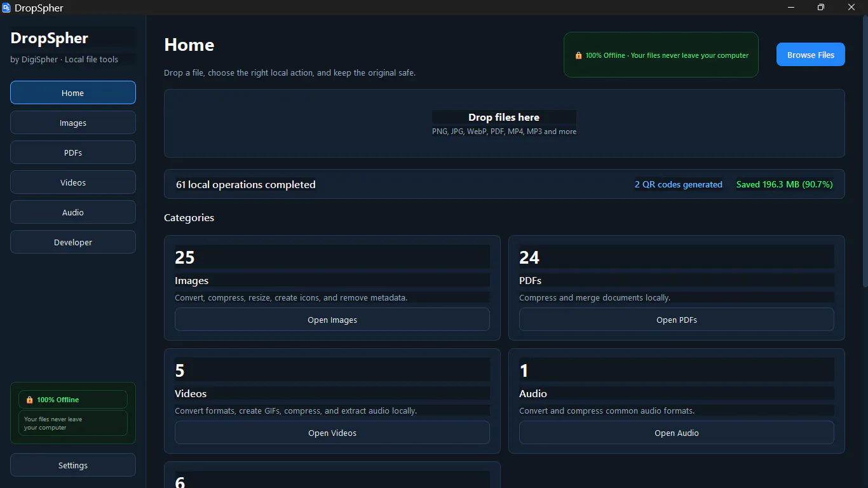868x488 pixels.
Task: Click the DropSpher logo title in sidebar
Action: (50, 38)
